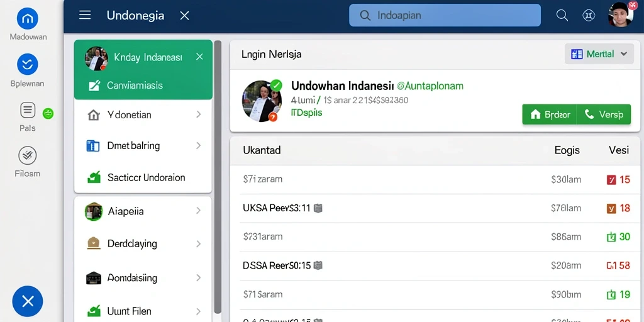644x322 pixels.
Task: Toggle the orange checkbox in the 18 row
Action: point(611,209)
